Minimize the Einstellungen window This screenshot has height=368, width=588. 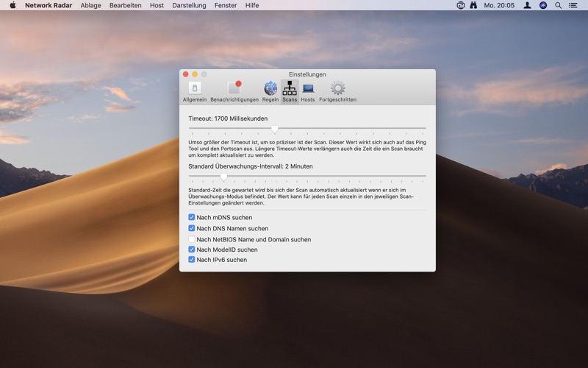(x=195, y=74)
